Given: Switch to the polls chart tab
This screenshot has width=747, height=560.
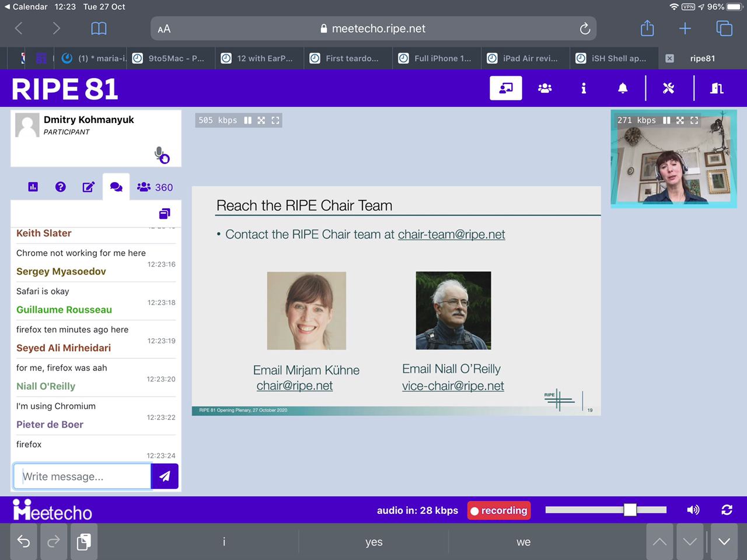Looking at the screenshot, I should coord(33,187).
